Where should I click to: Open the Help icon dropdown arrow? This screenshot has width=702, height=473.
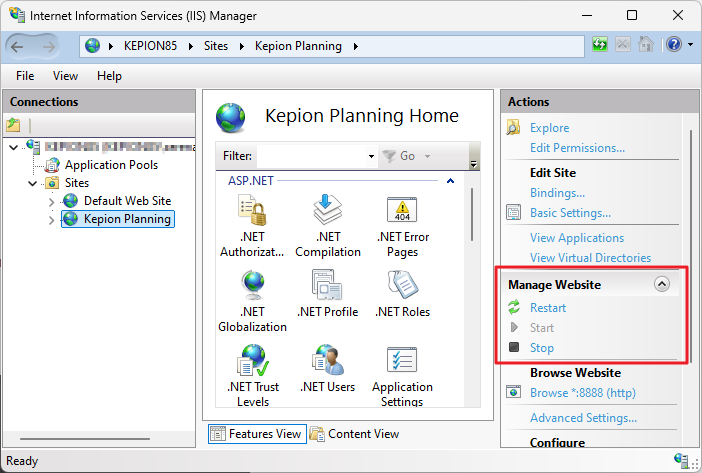pos(690,44)
